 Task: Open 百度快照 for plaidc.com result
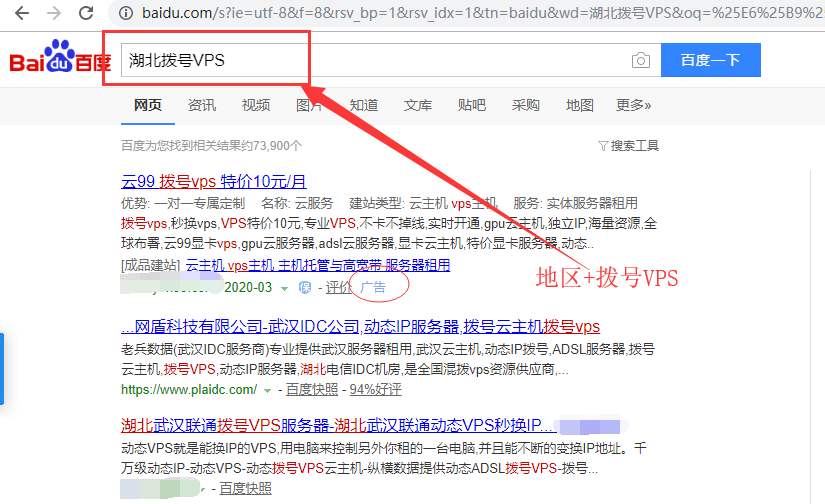click(312, 390)
